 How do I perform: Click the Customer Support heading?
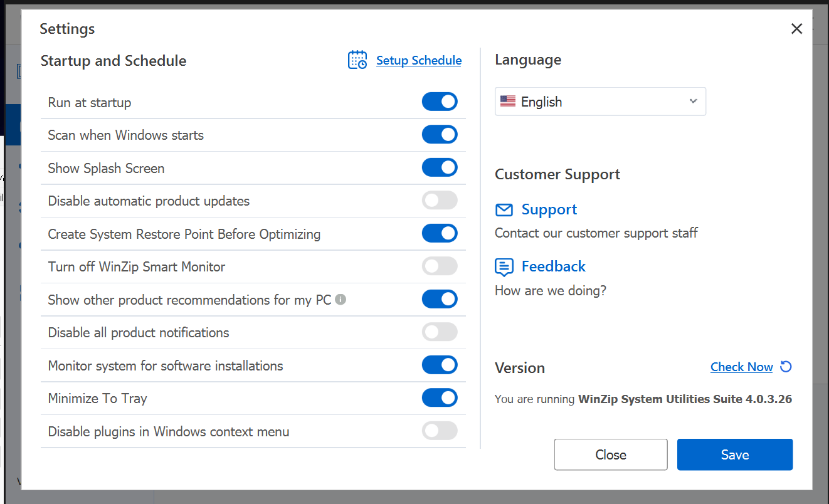click(x=557, y=174)
